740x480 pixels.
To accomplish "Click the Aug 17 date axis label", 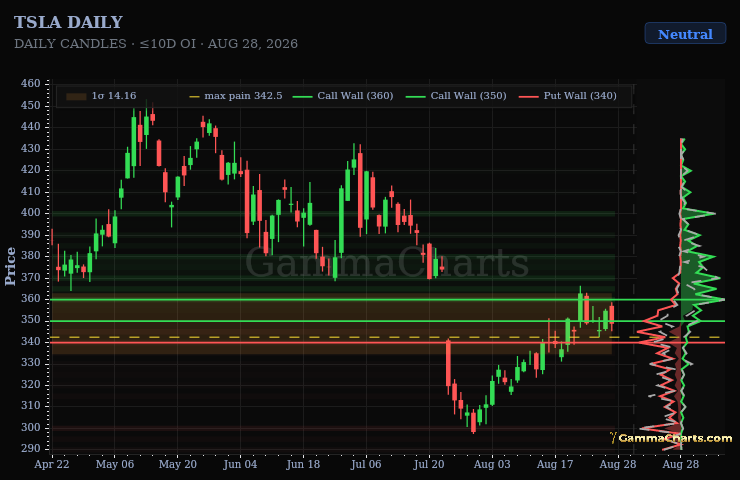I will tap(555, 464).
